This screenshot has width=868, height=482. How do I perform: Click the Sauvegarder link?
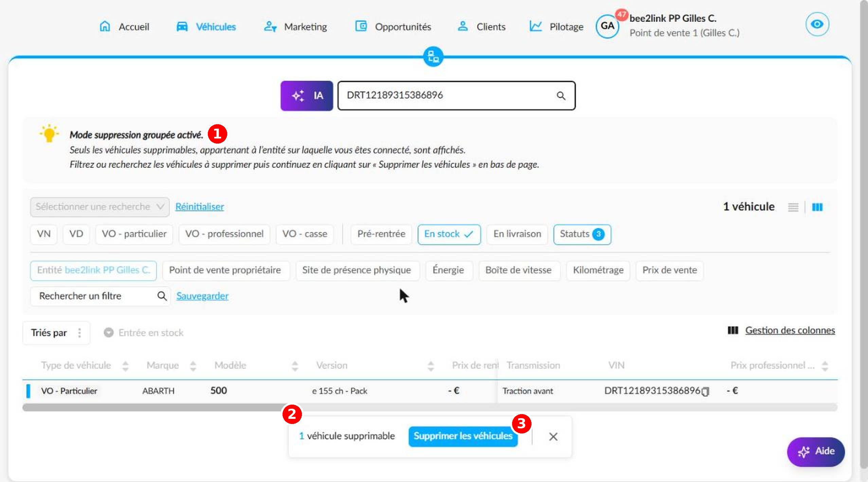point(202,296)
